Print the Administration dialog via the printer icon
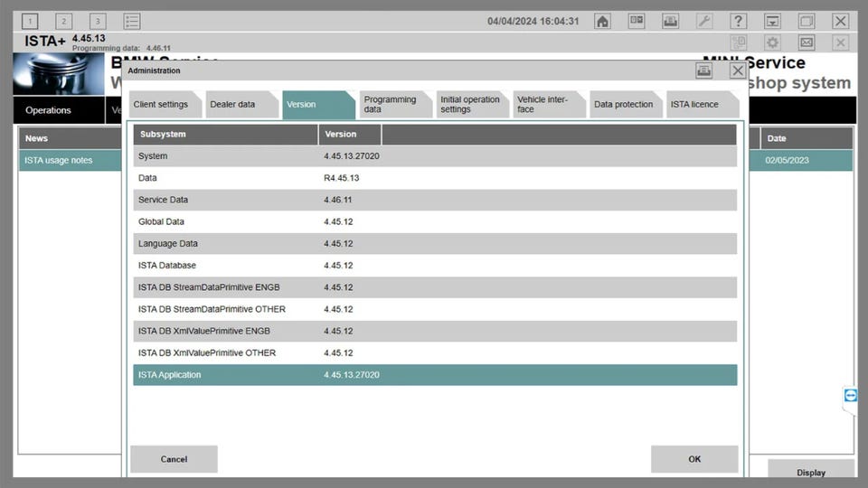Screen dimensions: 868x488 [703, 70]
